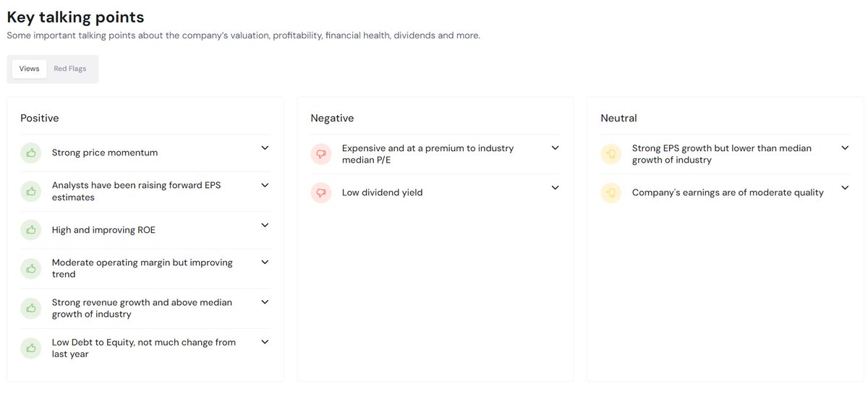The height and width of the screenshot is (394, 868).
Task: Expand the Low dividend yield details chevron
Action: coord(555,188)
